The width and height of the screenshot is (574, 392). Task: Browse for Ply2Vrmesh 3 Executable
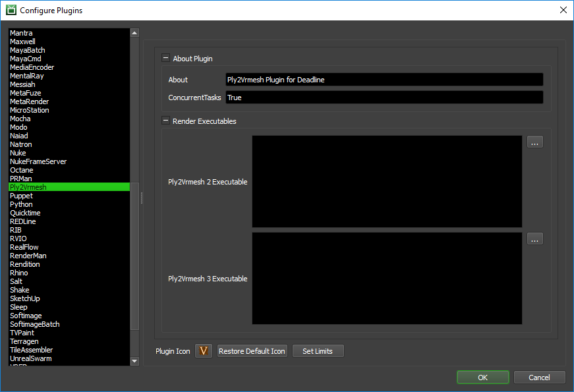coord(535,238)
